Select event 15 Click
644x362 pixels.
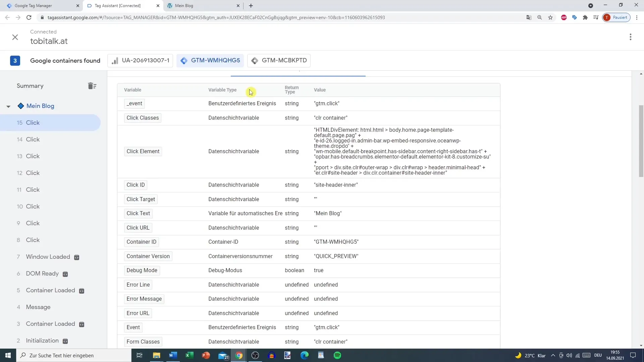click(x=50, y=123)
